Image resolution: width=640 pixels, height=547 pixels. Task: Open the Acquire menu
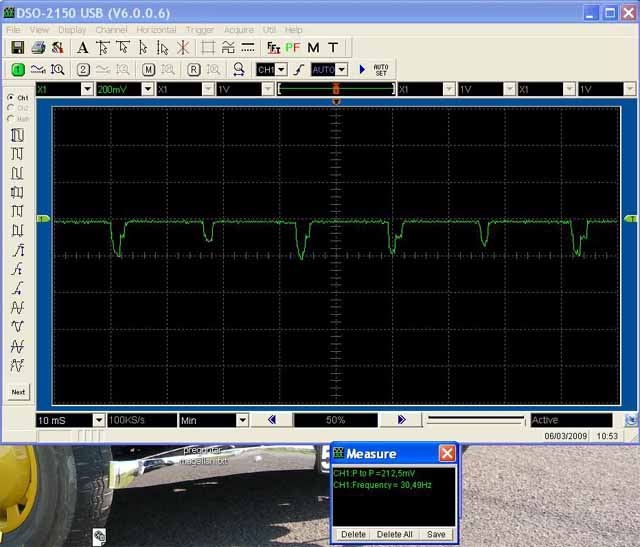(239, 30)
